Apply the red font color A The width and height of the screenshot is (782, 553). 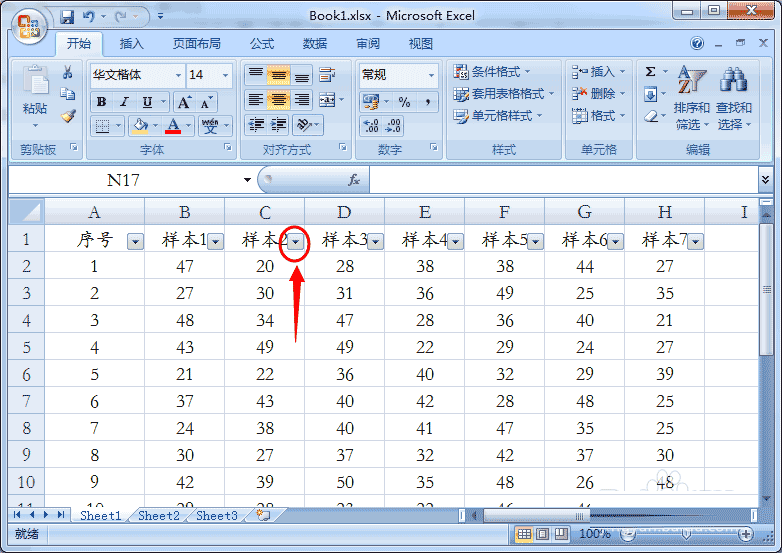click(x=173, y=126)
